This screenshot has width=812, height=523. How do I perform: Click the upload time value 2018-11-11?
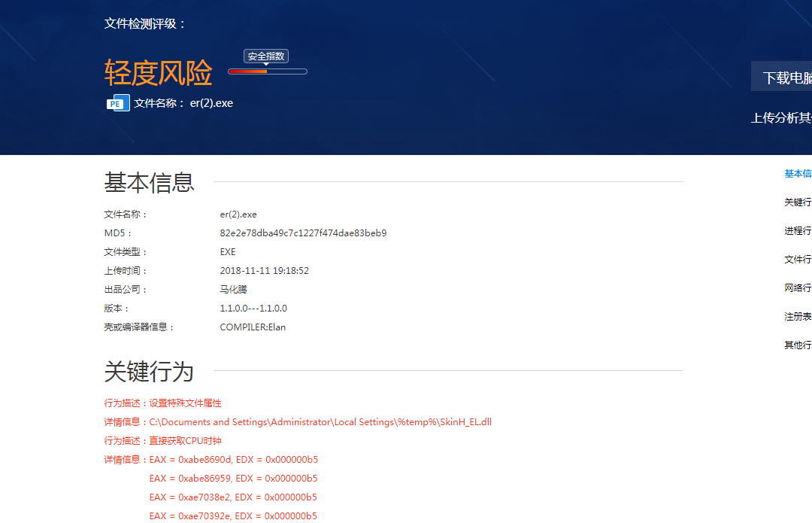(x=264, y=271)
